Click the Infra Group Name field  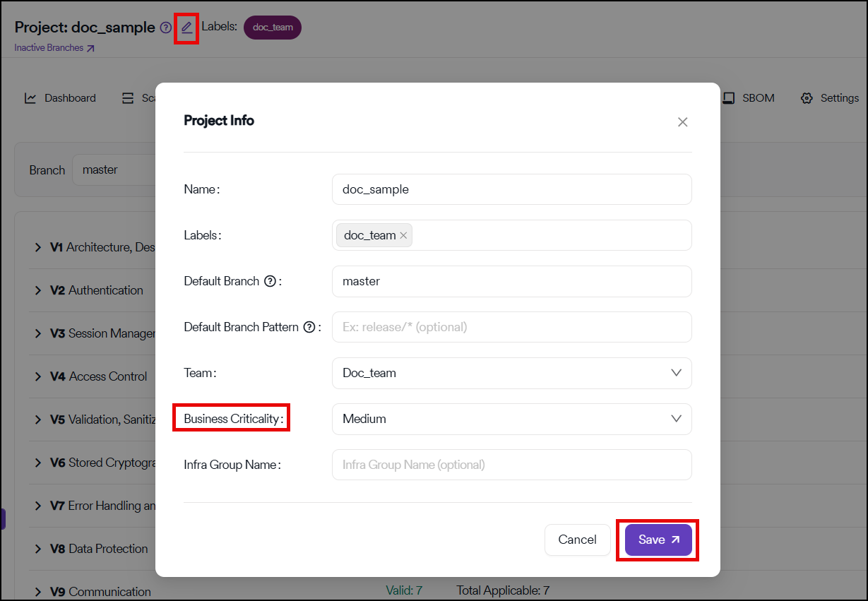pyautogui.click(x=511, y=465)
